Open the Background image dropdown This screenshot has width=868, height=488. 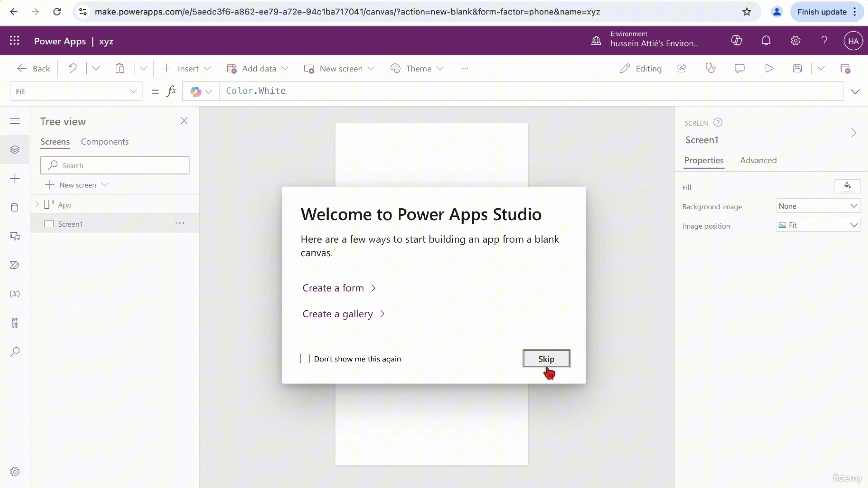point(818,206)
